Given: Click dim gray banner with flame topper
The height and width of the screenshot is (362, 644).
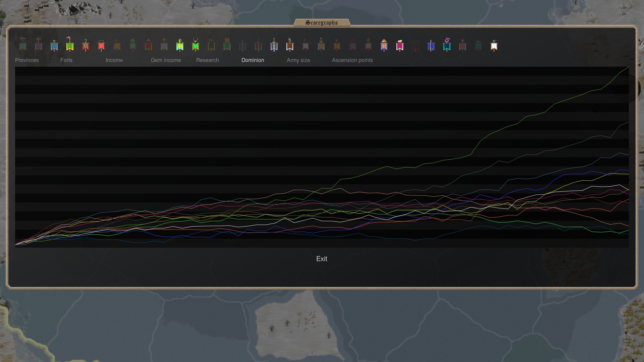Looking at the screenshot, I should 368,45.
